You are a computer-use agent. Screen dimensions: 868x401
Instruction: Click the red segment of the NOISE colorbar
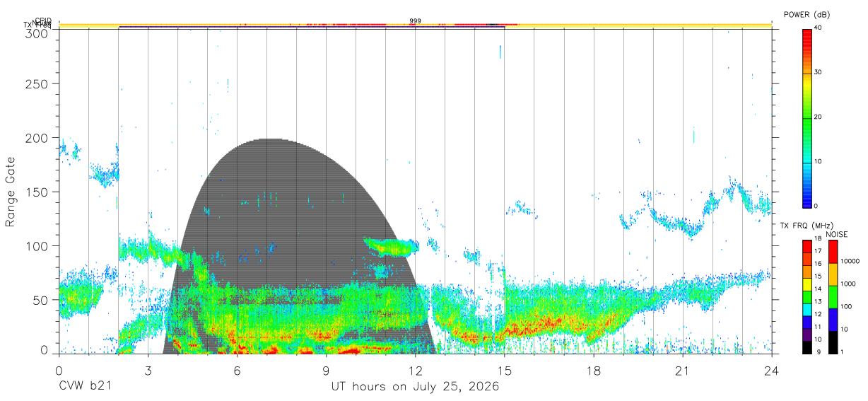[832, 252]
